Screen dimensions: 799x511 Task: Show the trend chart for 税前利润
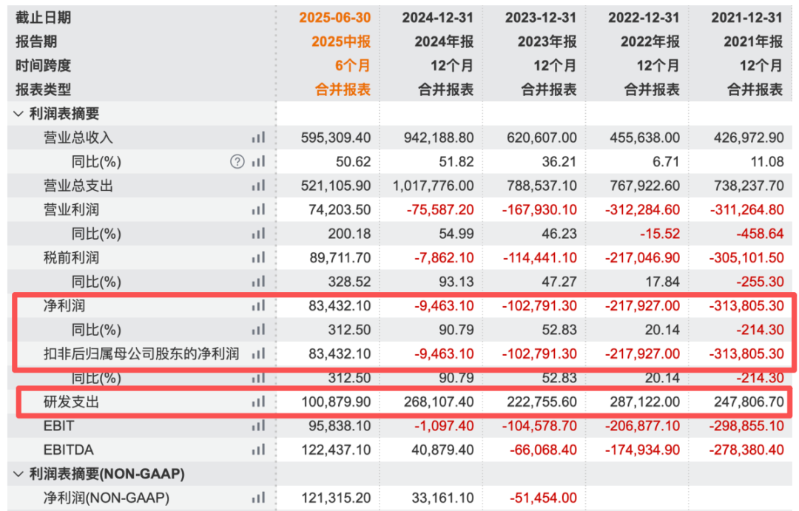(x=259, y=257)
